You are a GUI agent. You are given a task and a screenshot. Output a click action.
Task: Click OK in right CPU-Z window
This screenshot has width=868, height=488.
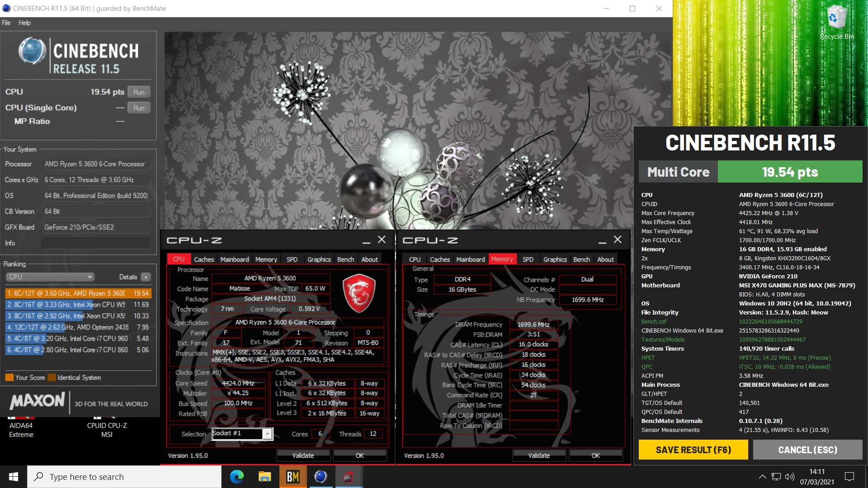tap(596, 455)
